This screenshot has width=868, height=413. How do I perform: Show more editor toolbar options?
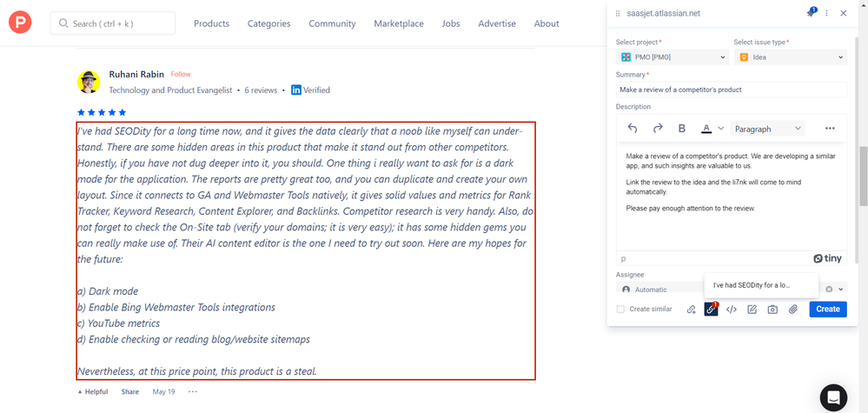829,129
